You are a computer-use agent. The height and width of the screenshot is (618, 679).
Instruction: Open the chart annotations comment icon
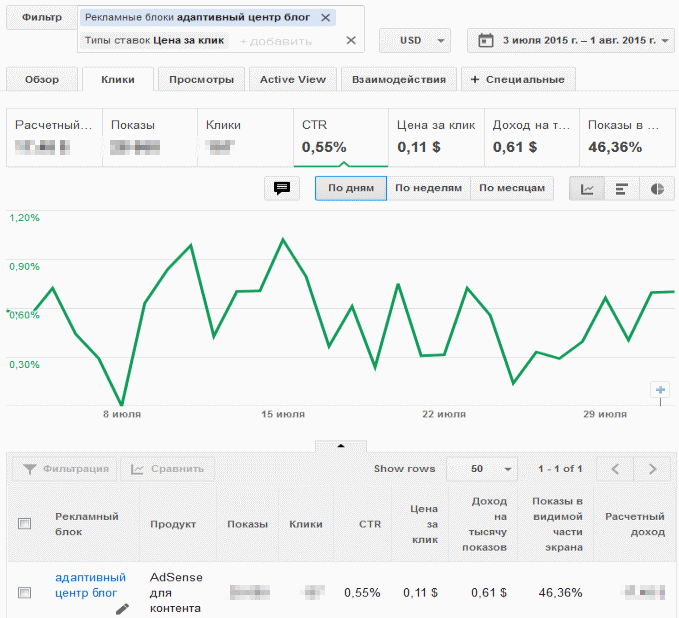click(282, 188)
